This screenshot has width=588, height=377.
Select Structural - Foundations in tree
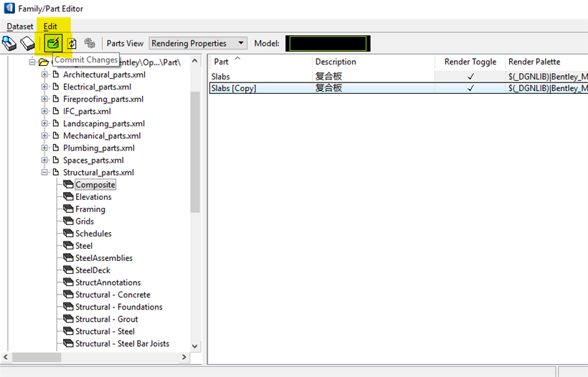[x=119, y=307]
